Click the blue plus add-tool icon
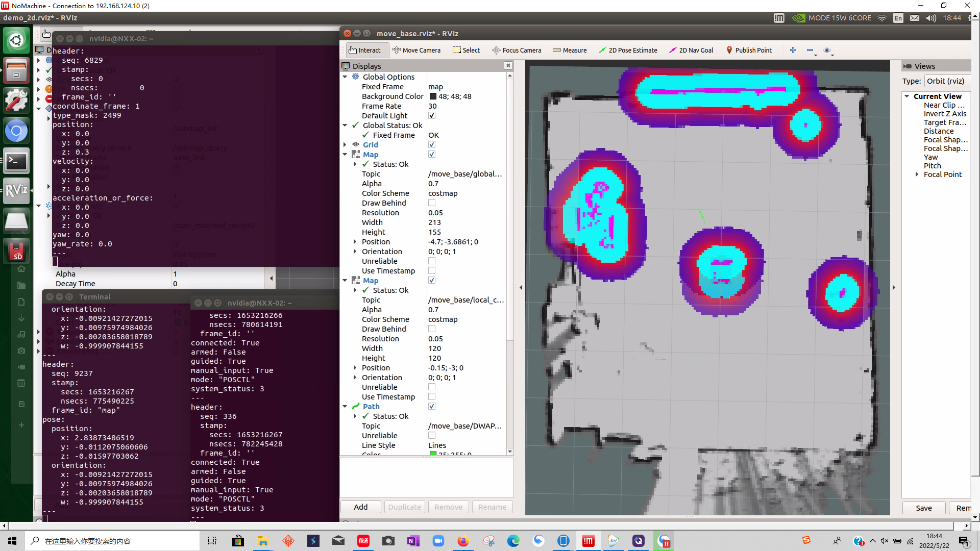 click(793, 50)
